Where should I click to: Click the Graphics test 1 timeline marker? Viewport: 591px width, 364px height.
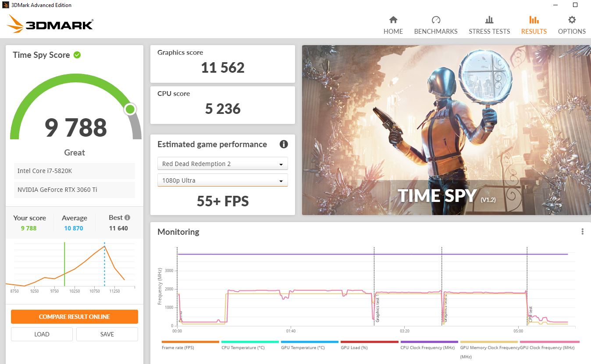tap(377, 308)
